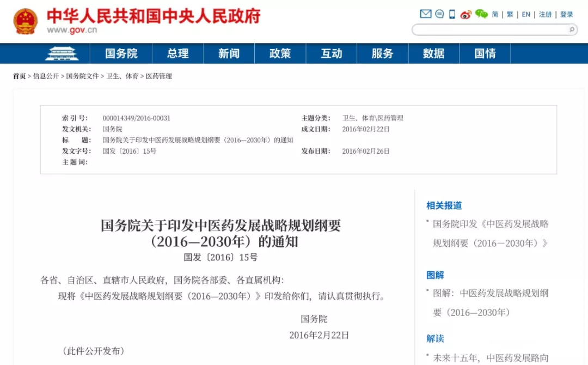Screen dimensions: 588x365
Task: Click the mobile phone icon
Action: [452, 14]
